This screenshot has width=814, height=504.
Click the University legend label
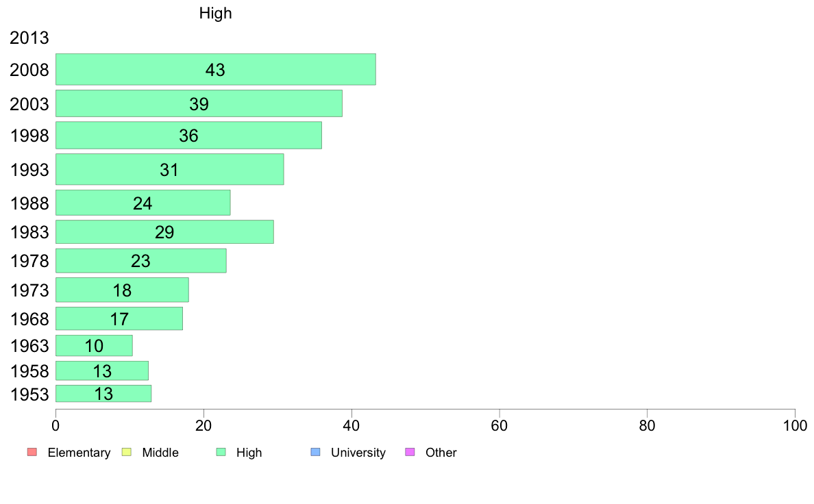point(358,453)
